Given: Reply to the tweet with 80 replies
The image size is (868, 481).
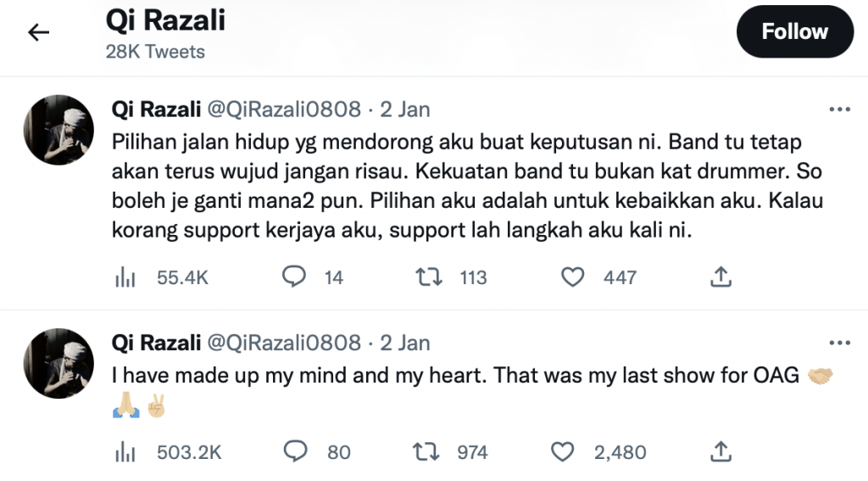Looking at the screenshot, I should coord(294,452).
